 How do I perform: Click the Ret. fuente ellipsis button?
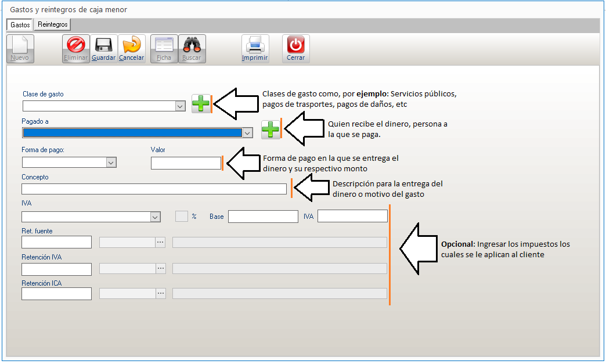[161, 243]
